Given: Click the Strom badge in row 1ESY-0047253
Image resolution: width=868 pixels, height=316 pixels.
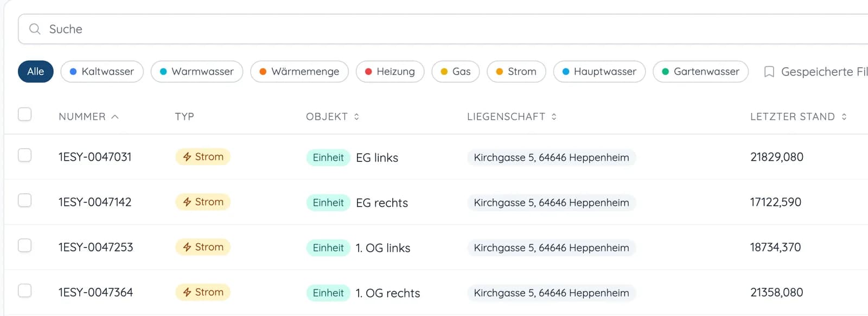Looking at the screenshot, I should point(203,247).
